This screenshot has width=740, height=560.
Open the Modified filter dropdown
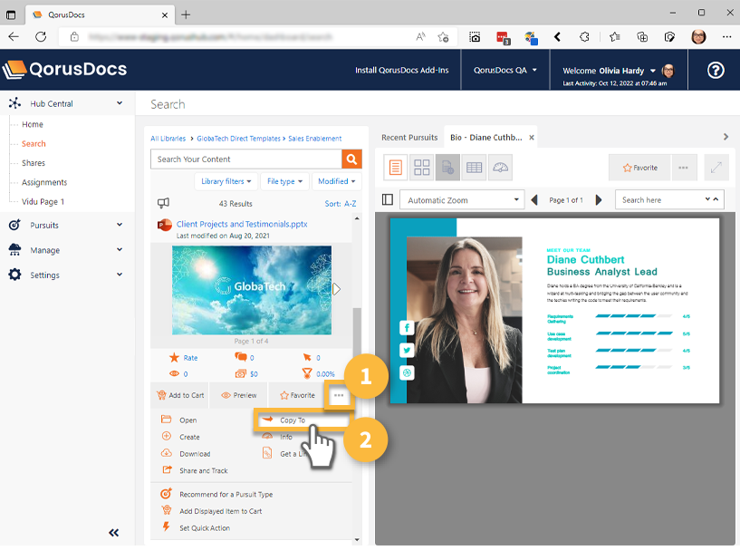point(337,181)
